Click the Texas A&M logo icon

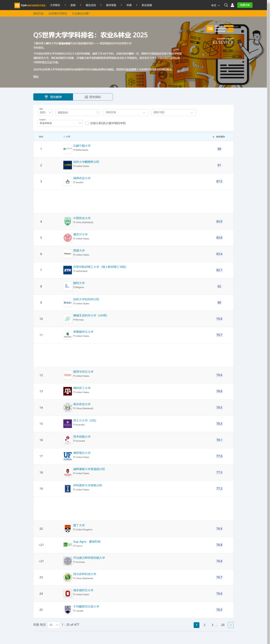click(67, 391)
